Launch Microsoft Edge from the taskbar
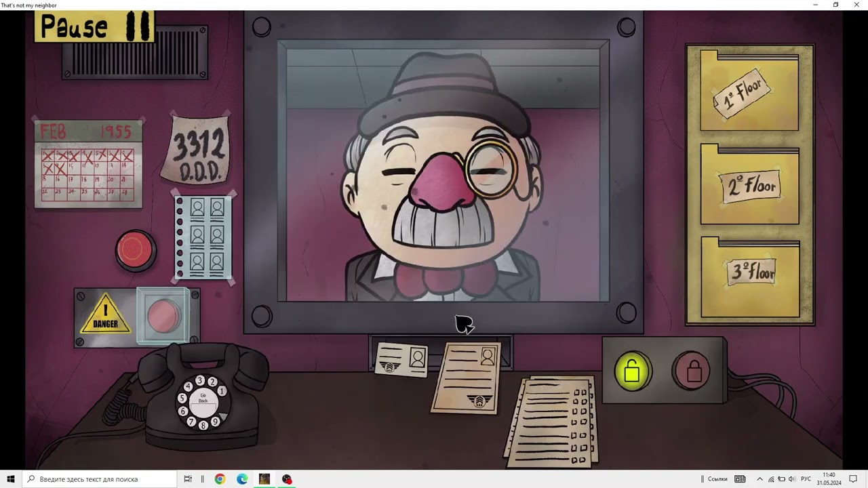Screen dimensions: 868x488 pos(242,479)
